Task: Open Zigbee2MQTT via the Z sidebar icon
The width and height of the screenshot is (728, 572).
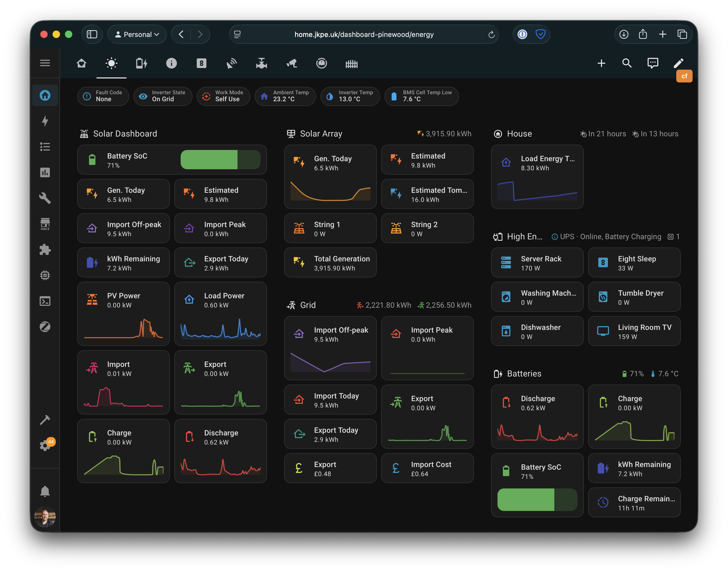Action: point(45,327)
